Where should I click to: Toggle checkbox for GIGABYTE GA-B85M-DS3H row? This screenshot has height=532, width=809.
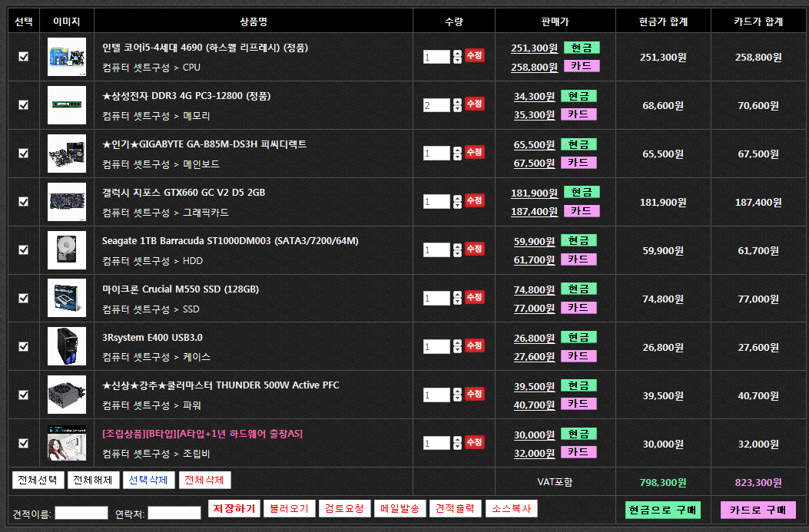pos(23,154)
